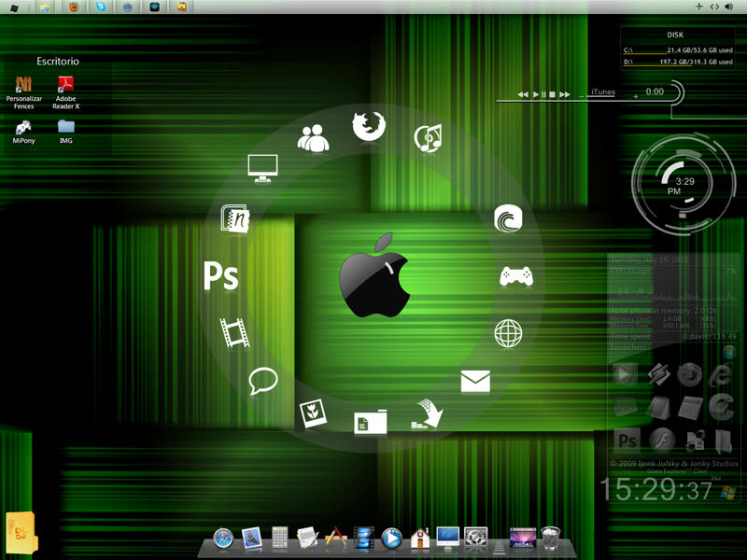The width and height of the screenshot is (747, 560).
Task: Pause playback in iTunes widget
Action: coord(543,94)
